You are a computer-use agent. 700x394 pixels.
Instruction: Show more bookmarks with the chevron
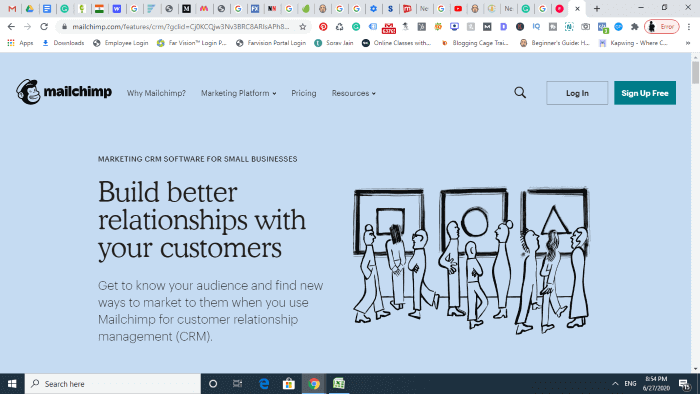point(688,43)
